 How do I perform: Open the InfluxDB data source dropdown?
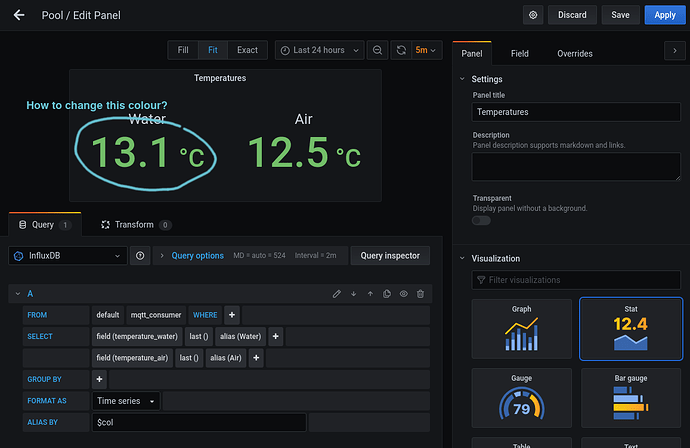click(67, 256)
